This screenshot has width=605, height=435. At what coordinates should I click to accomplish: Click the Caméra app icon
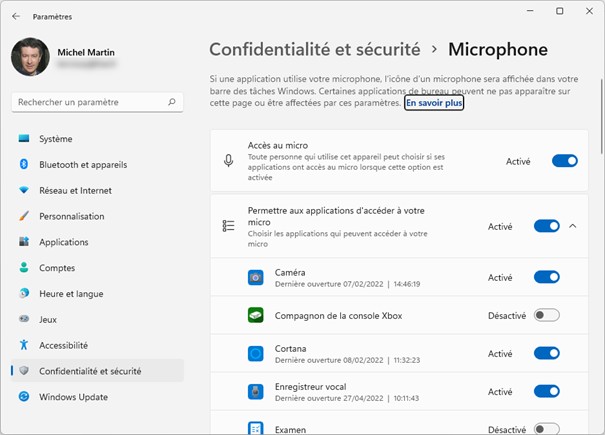point(256,277)
